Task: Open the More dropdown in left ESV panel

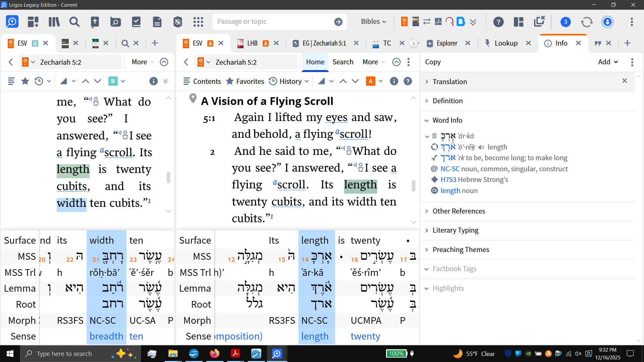Action: coord(143,62)
